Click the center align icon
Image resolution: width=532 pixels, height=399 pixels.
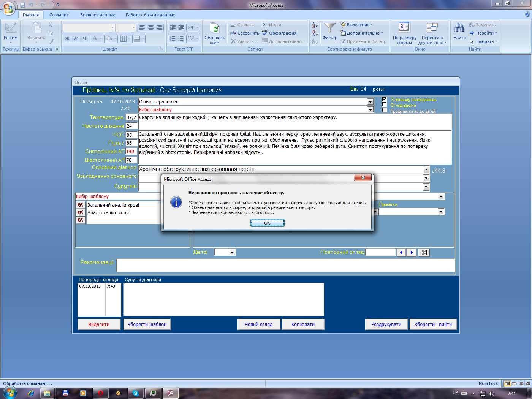point(151,28)
